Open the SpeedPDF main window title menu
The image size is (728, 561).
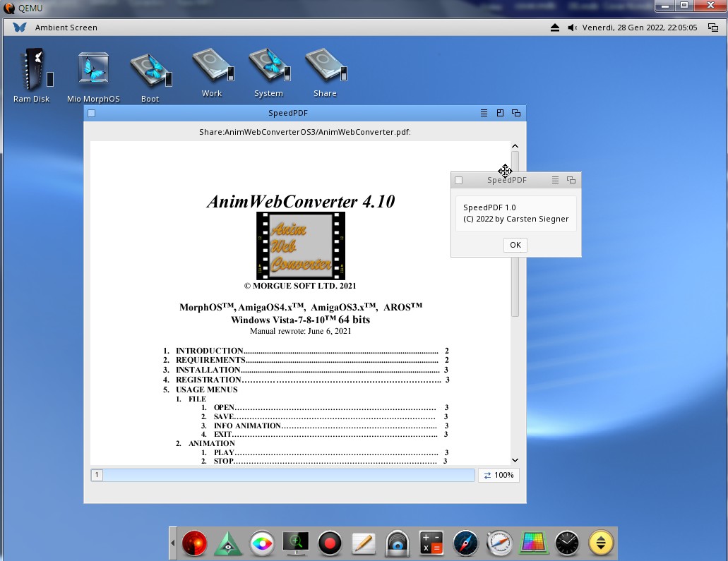point(484,113)
